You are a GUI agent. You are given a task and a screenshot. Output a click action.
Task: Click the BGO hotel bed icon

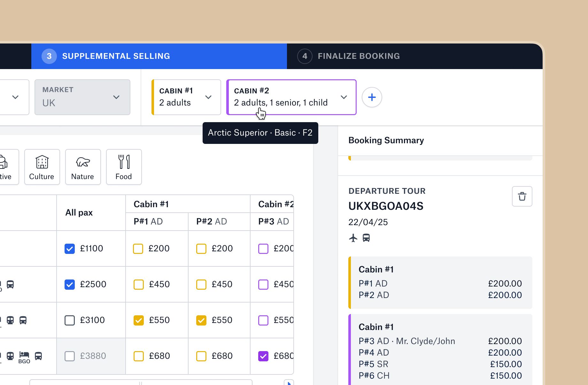[x=24, y=357]
